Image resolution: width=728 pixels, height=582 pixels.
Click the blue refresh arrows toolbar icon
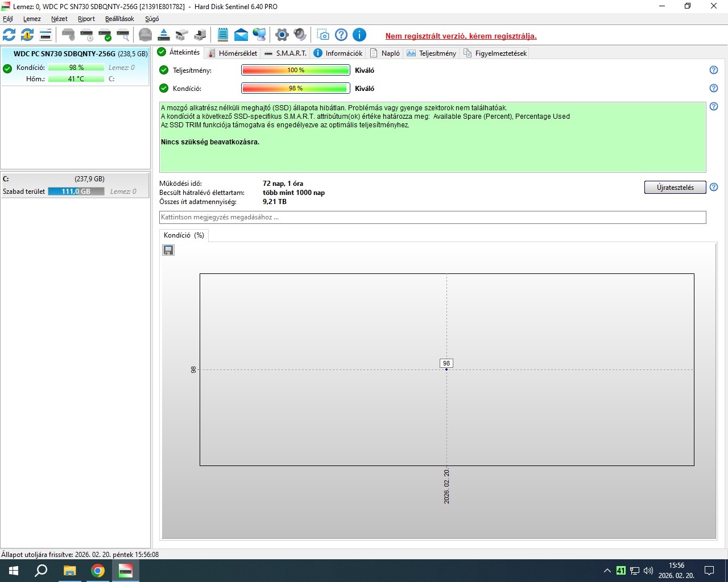point(9,35)
